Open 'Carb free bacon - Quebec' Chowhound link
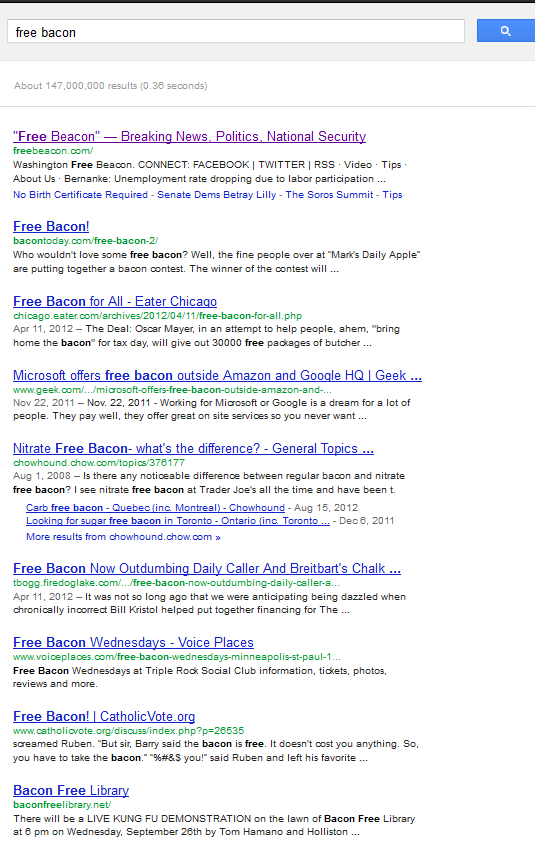 point(155,508)
